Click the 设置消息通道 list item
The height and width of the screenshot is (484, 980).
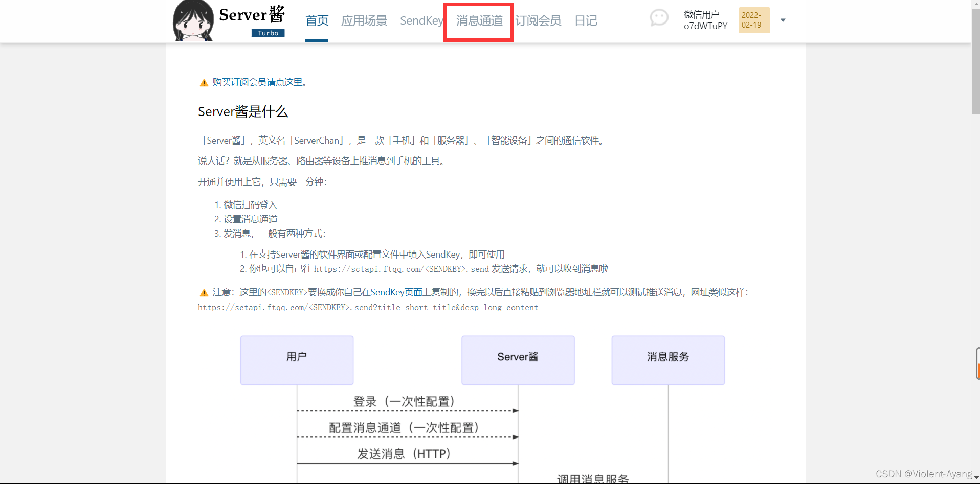[x=251, y=219]
